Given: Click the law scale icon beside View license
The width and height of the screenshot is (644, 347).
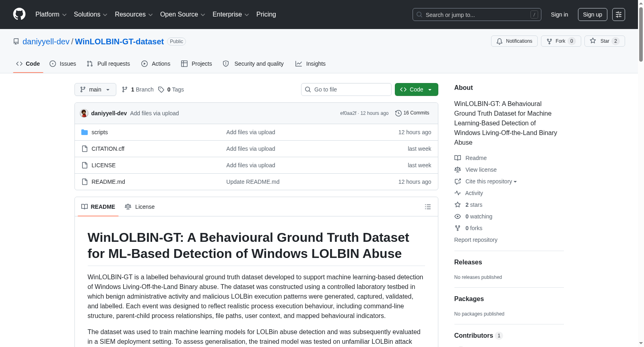Looking at the screenshot, I should (458, 170).
